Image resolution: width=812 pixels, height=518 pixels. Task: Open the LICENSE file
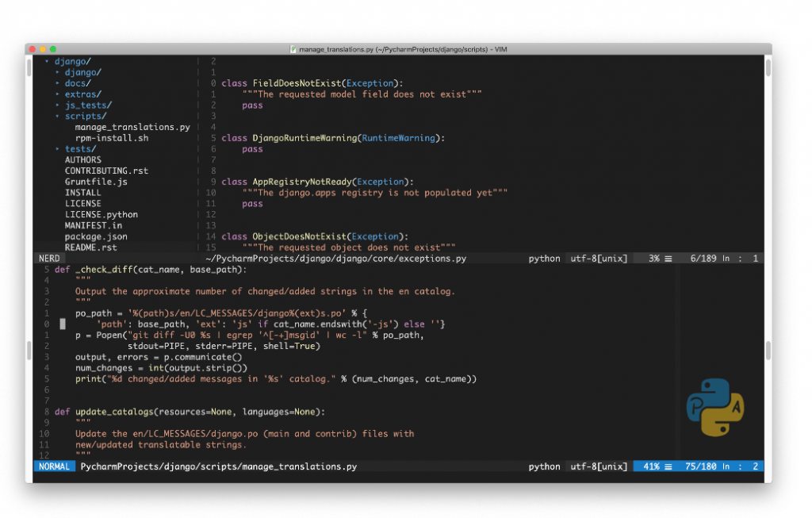[82, 204]
